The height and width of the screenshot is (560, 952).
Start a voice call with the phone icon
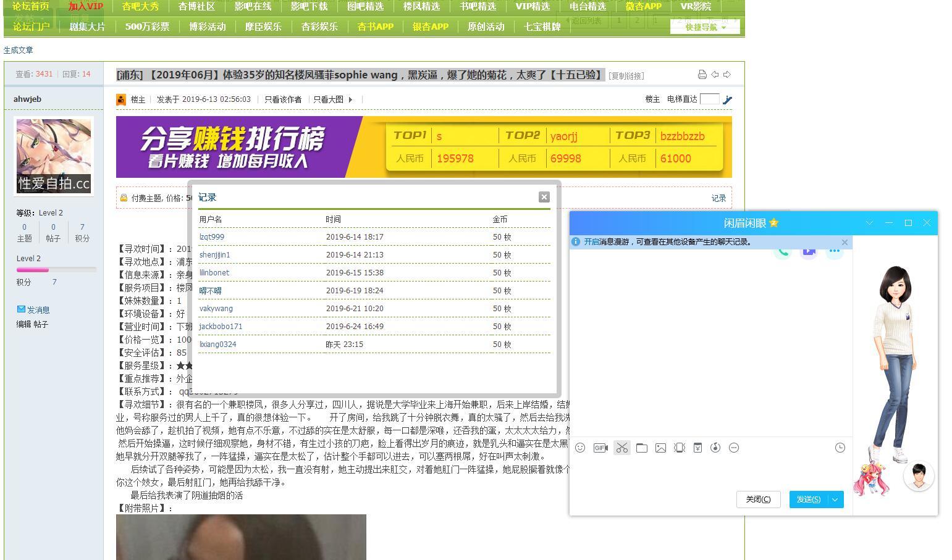783,252
